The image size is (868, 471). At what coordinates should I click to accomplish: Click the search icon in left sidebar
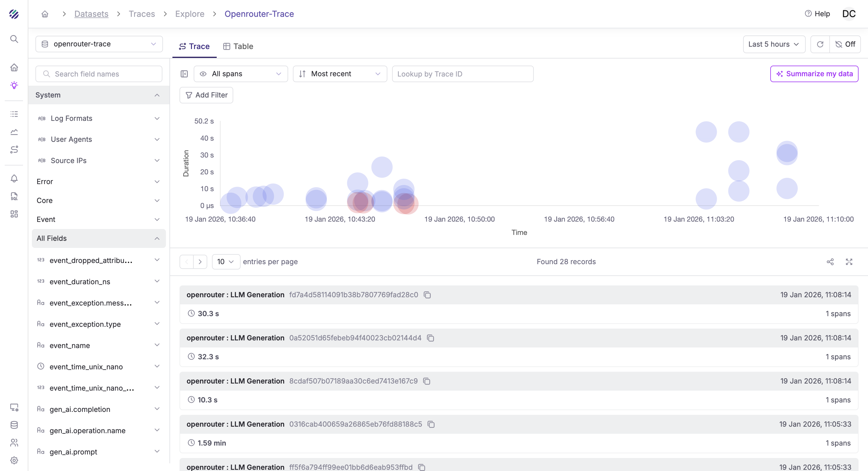14,39
